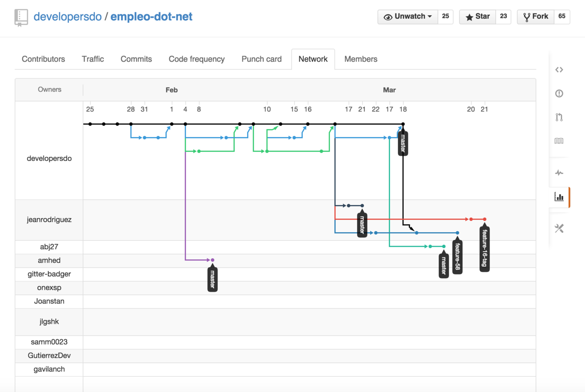Select the developersdo owner row
Screen dimensions: 585x392
49,159
